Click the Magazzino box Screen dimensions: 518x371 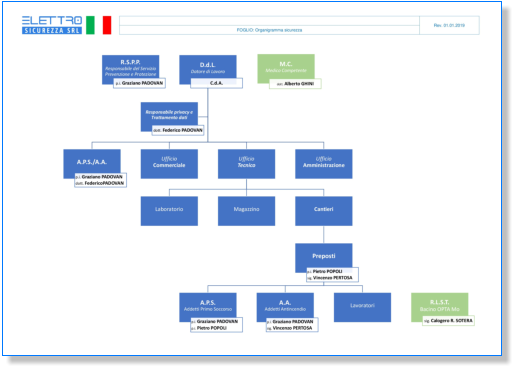coord(246,211)
